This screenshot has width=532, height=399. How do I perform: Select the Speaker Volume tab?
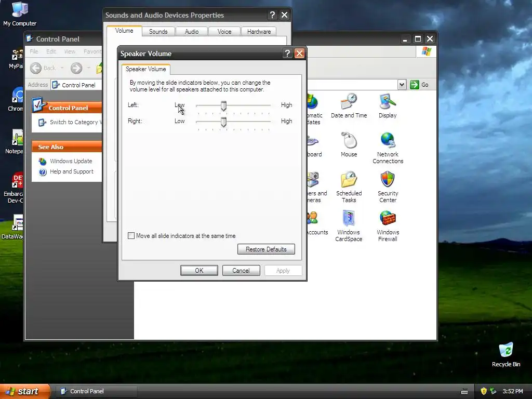pos(146,69)
